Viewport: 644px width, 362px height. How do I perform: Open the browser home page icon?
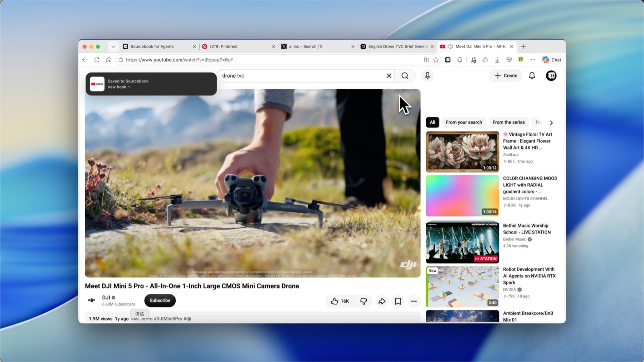tap(109, 60)
